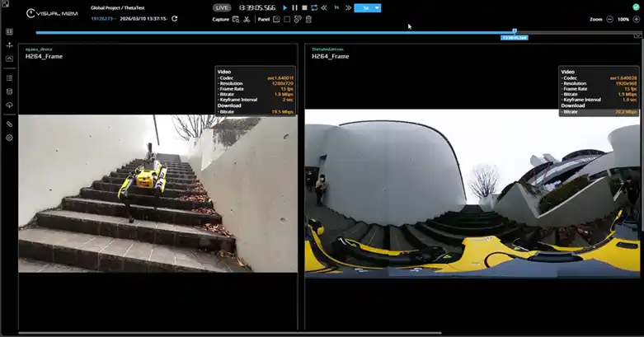
Task: Click the blue 19126273 measurement ID link
Action: click(103, 19)
